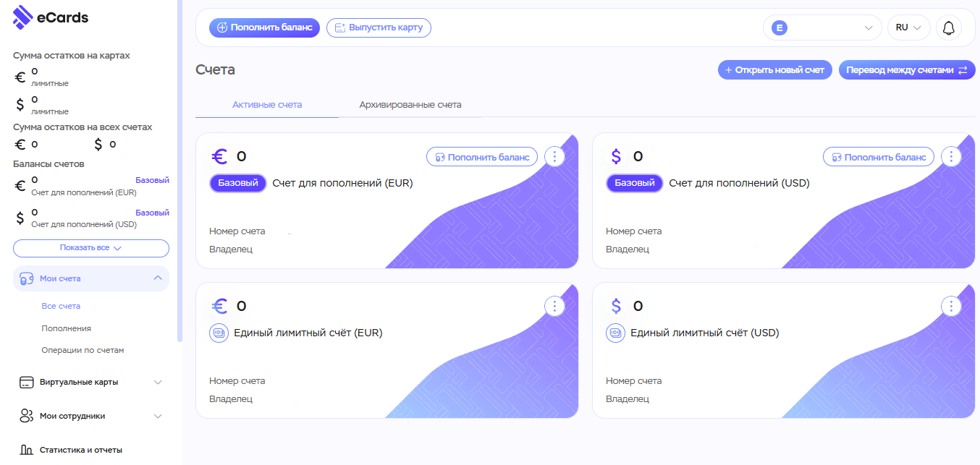Screen dimensions: 980x465
Task: Switch to Архивированные счета tab
Action: [x=410, y=105]
